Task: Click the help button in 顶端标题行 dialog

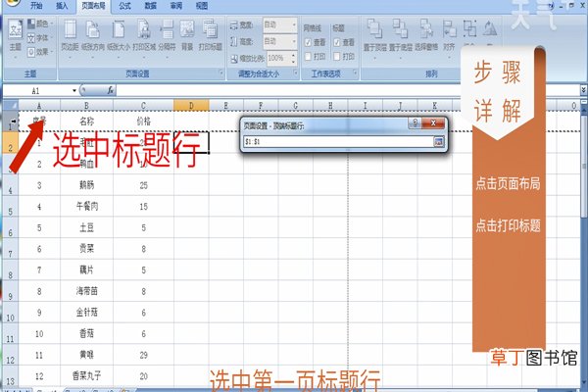Action: coord(415,123)
